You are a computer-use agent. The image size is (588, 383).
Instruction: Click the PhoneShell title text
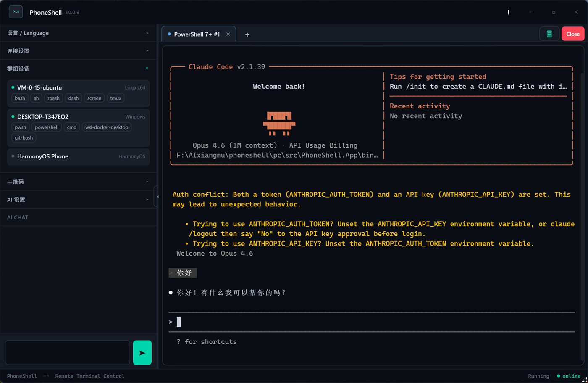coord(46,13)
